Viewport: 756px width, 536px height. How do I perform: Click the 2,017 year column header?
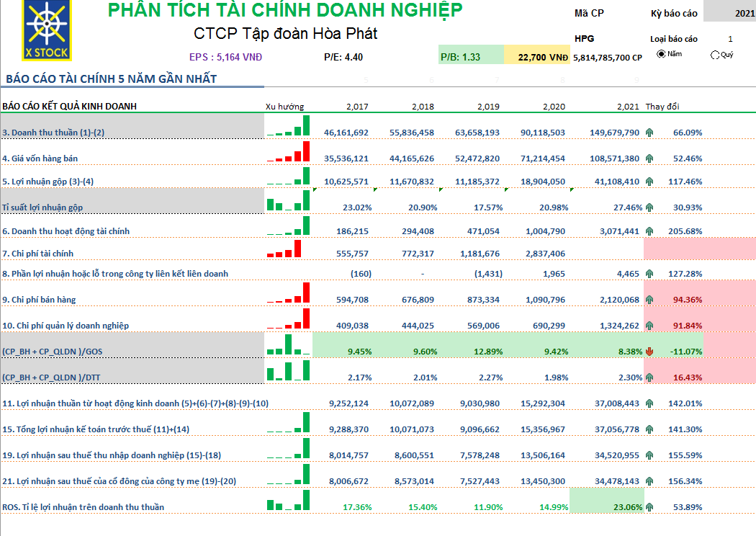357,107
